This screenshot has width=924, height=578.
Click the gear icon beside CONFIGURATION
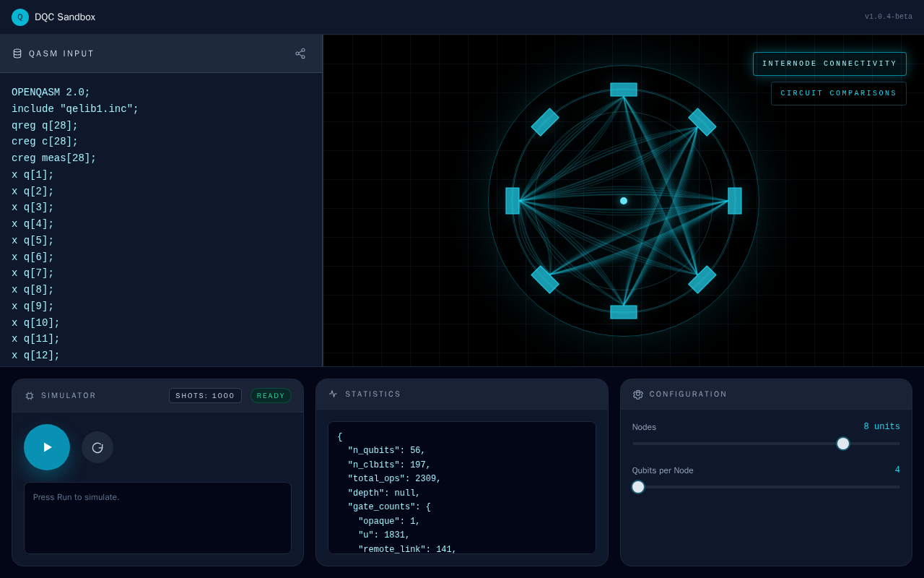(x=638, y=394)
